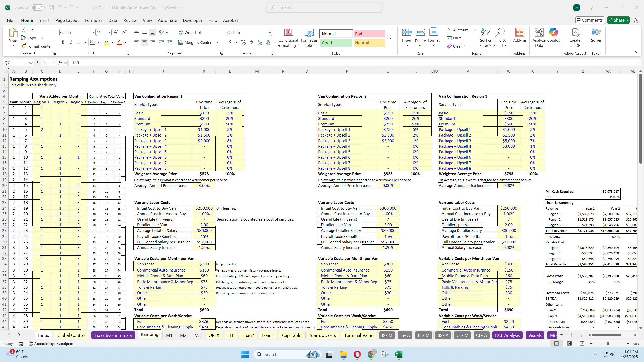This screenshot has width=644, height=362.
Task: Open the Comments panel
Action: 590,20
